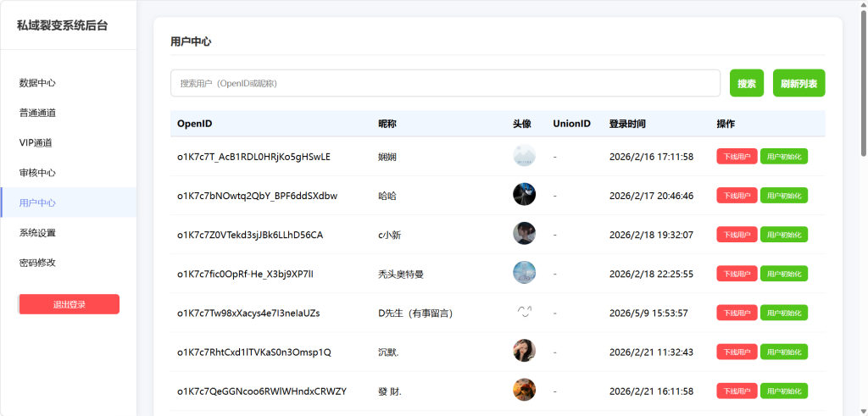The width and height of the screenshot is (868, 416).
Task: Click the 用户中心 page heading
Action: (x=191, y=42)
